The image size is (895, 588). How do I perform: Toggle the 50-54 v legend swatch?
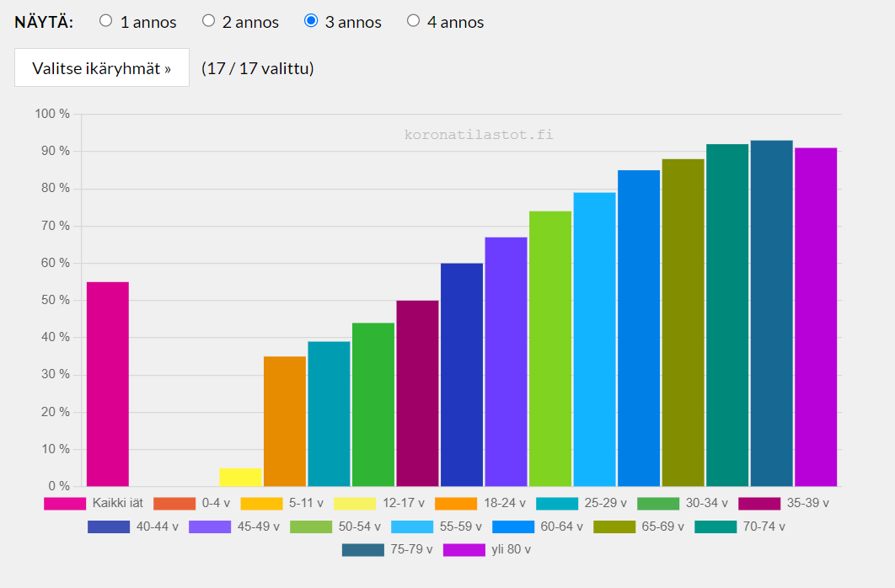point(310,527)
